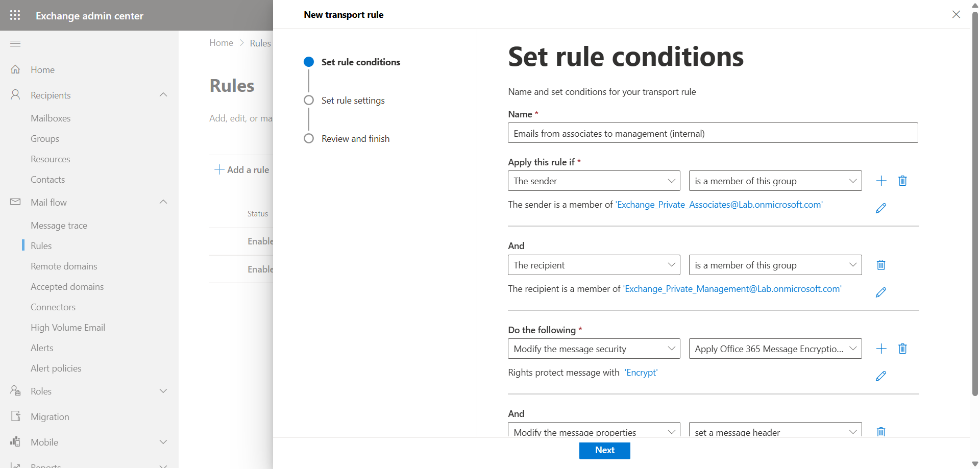Open Accepted domains in the sidebar
The image size is (980, 469).
(67, 286)
